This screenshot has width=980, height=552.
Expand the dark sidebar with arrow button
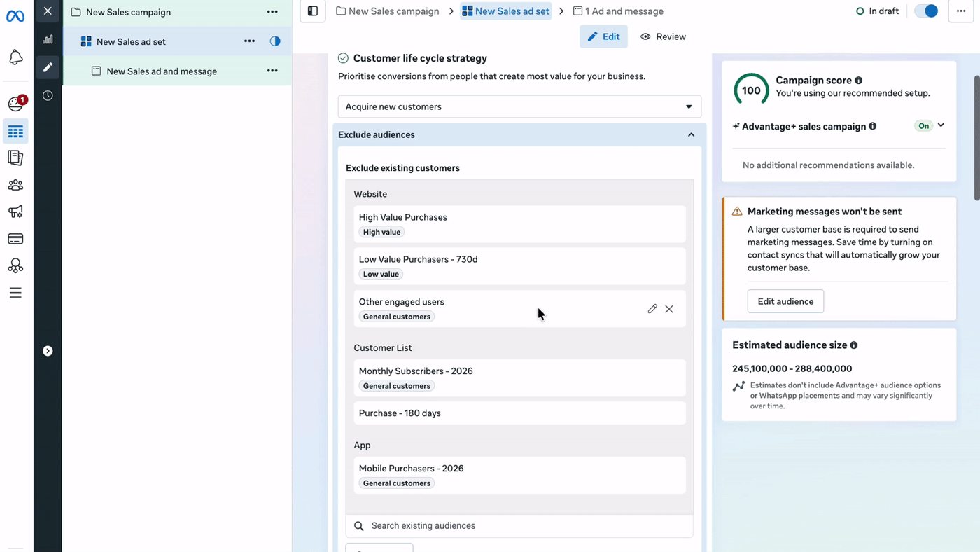click(x=48, y=351)
